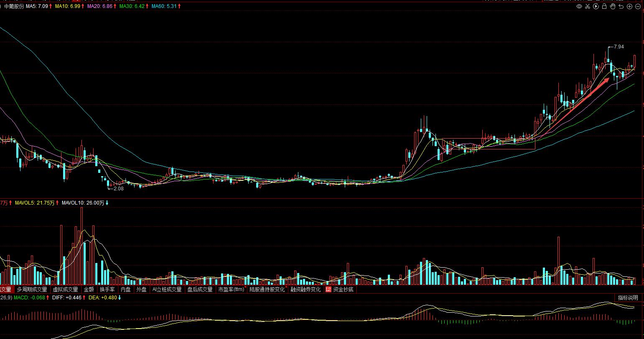Click the DIFF: +0.446 value label
644x339 pixels.
point(68,298)
